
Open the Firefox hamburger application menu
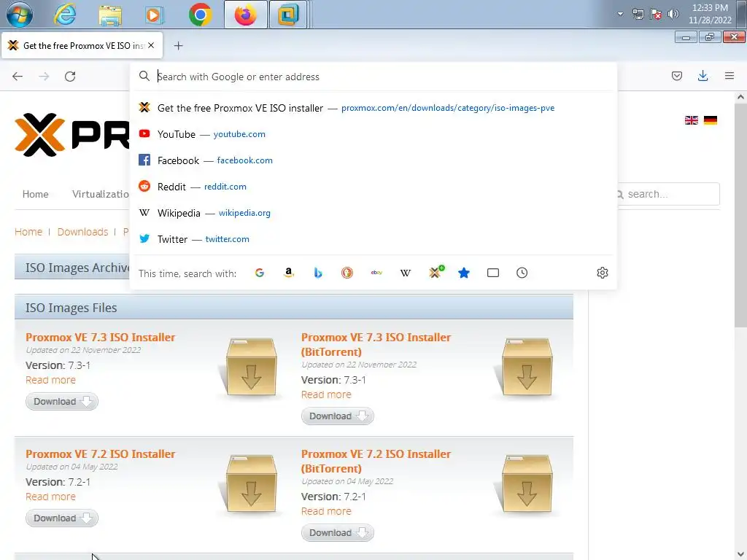click(729, 76)
